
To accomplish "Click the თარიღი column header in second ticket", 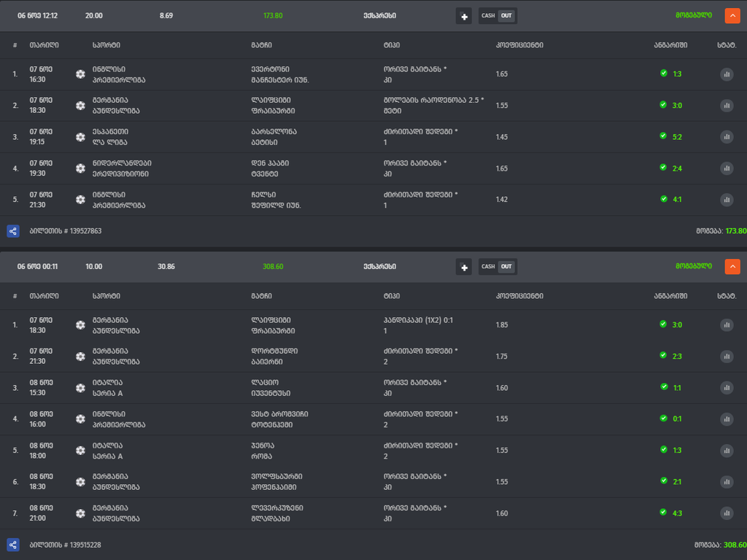I will coord(44,296).
